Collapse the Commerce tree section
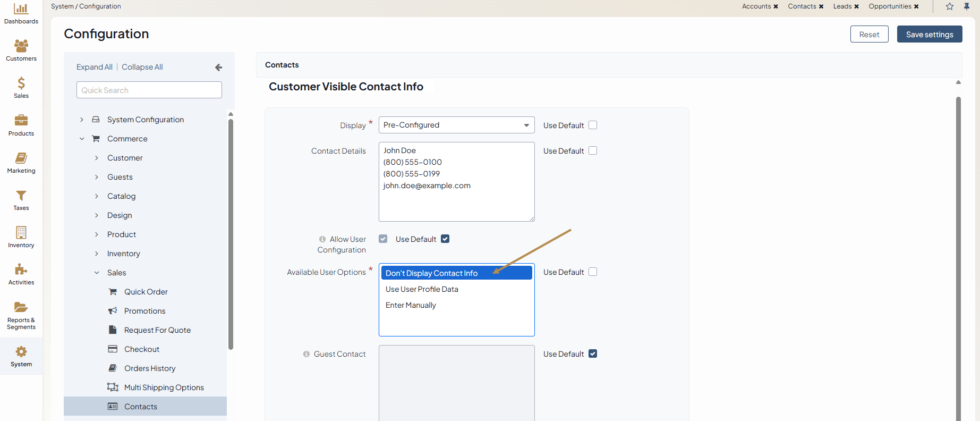The width and height of the screenshot is (980, 421). pos(82,139)
